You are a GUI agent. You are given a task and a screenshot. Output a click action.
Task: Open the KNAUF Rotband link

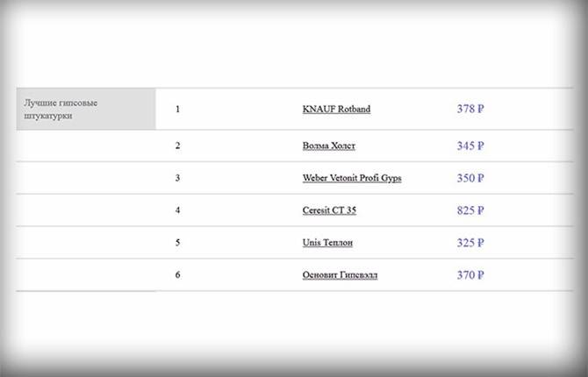pos(336,109)
